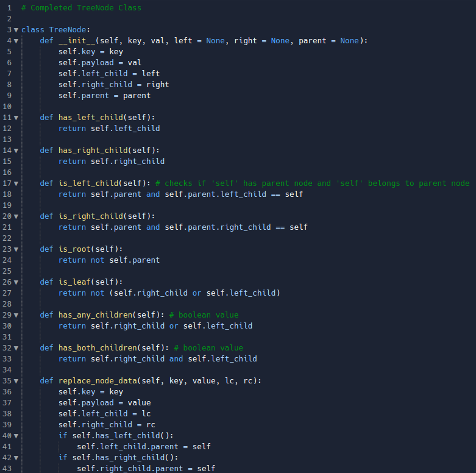Click line number 10 in the gutter
The width and height of the screenshot is (476, 473).
point(7,107)
